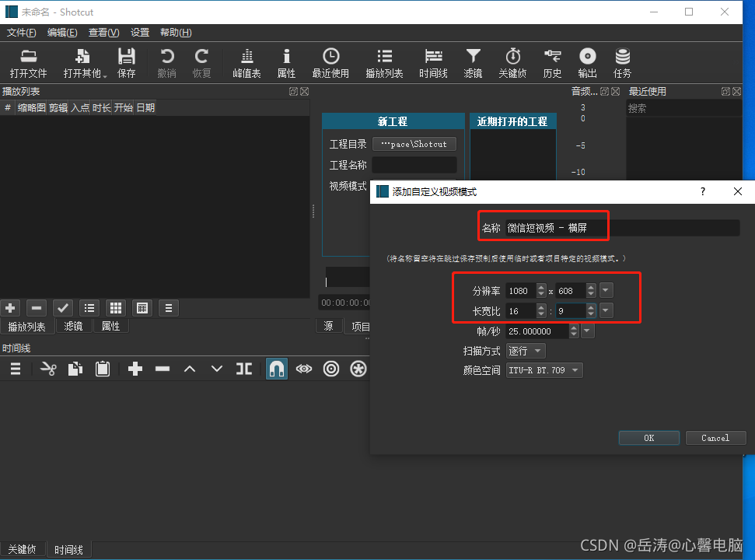This screenshot has height=560, width=755.
Task: Click the timeline Append plus icon
Action: click(x=135, y=369)
